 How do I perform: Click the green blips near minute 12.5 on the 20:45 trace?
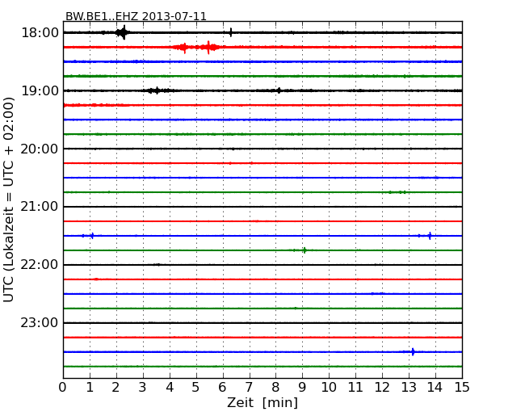pos(397,192)
